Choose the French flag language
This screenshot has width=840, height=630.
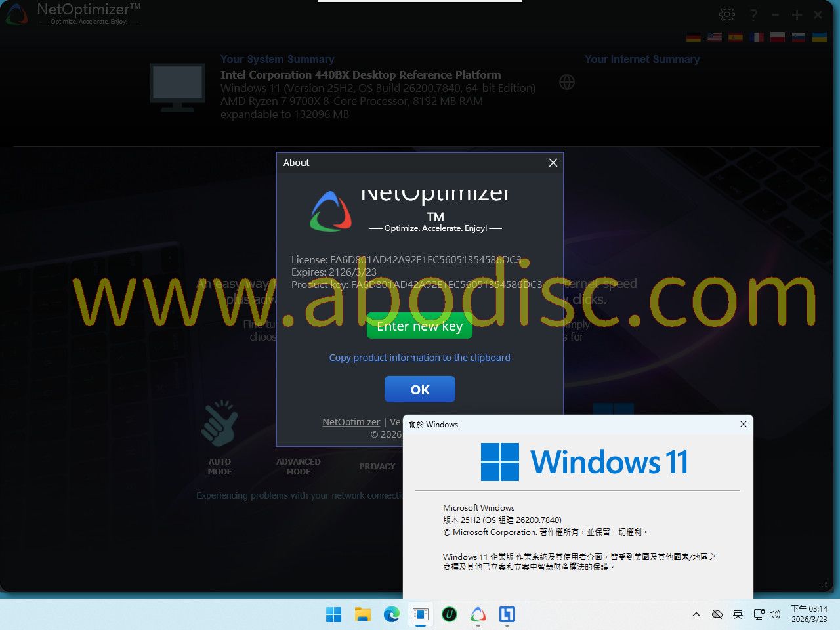click(x=757, y=37)
